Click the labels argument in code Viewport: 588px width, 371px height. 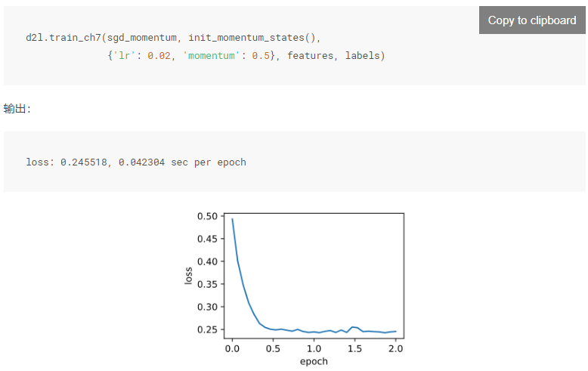coord(363,56)
